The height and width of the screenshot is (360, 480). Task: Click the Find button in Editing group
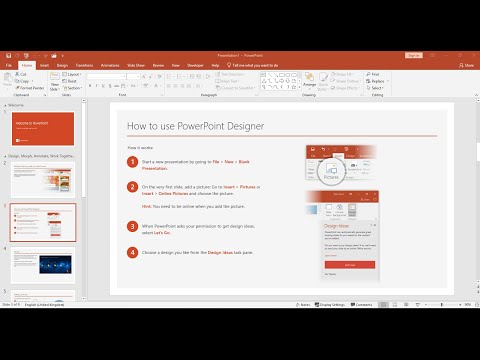373,74
